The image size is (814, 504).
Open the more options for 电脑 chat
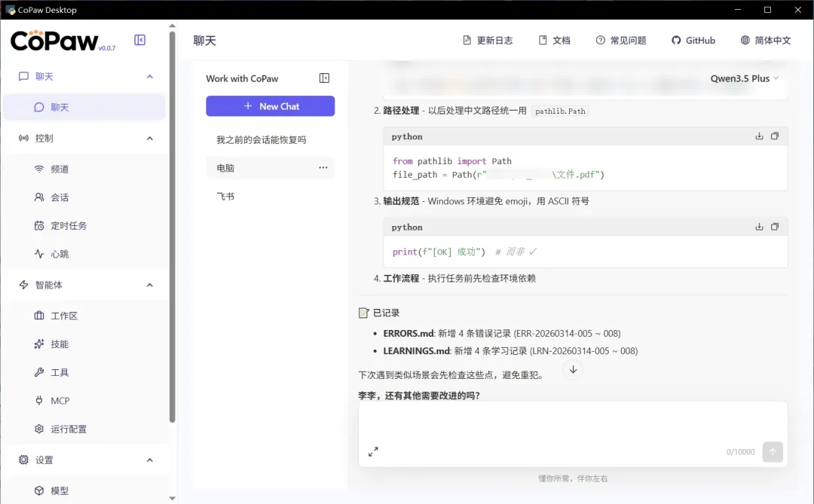(x=323, y=168)
